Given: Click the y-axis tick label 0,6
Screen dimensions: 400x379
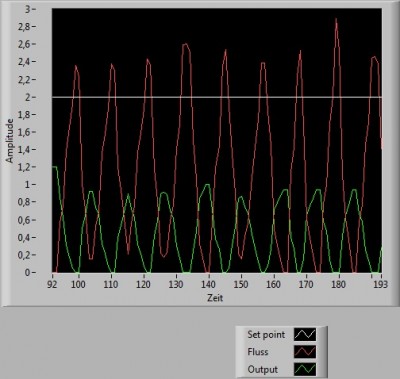Looking at the screenshot, I should pos(24,220).
